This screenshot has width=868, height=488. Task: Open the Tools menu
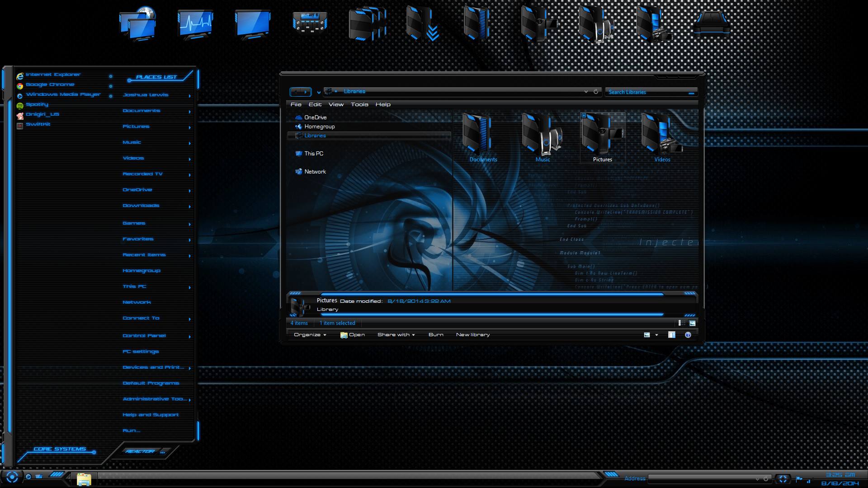(359, 104)
